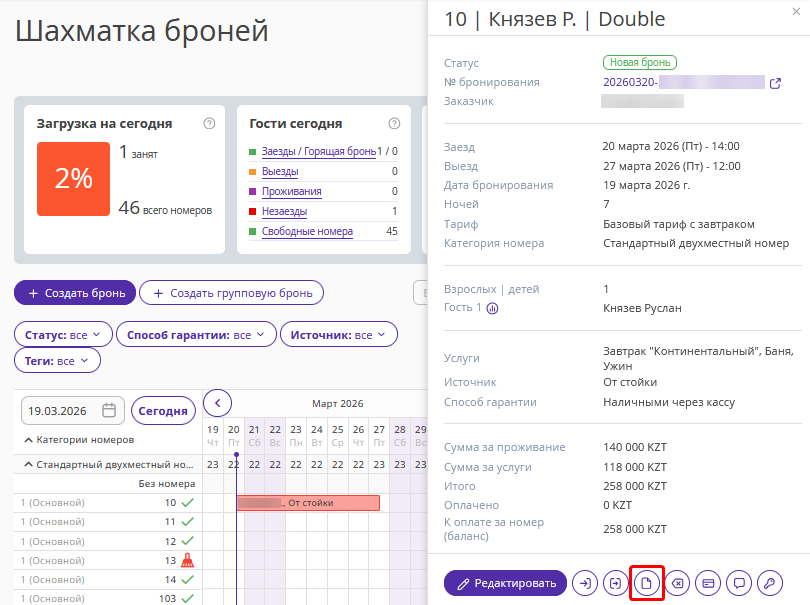This screenshot has width=810, height=605.
Task: Click the 140 000 KZT accommodation sum
Action: (x=635, y=447)
